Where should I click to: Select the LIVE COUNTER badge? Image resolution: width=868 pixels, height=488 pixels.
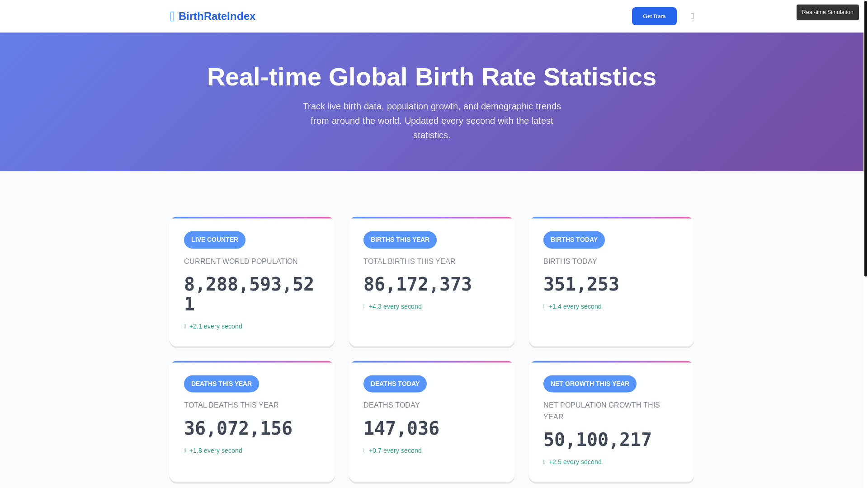pyautogui.click(x=215, y=239)
